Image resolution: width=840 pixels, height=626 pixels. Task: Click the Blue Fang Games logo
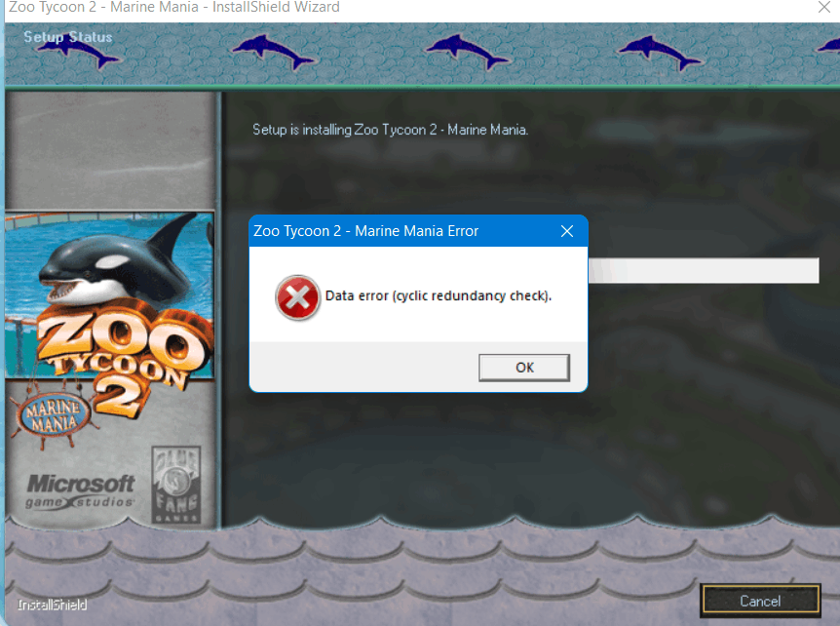click(x=176, y=485)
